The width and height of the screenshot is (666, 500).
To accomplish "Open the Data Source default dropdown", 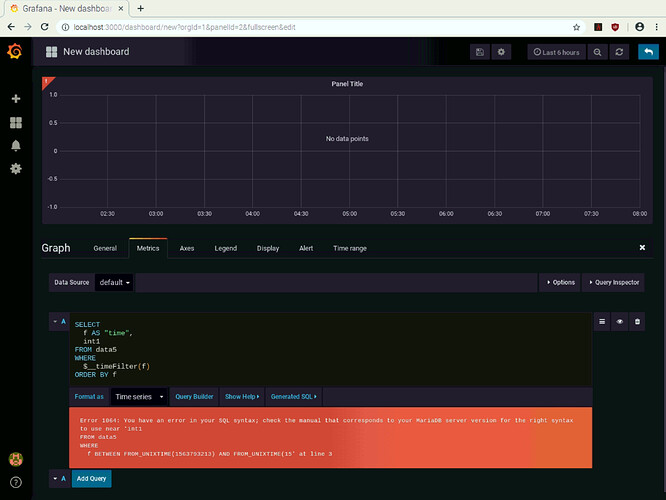I will pos(114,282).
